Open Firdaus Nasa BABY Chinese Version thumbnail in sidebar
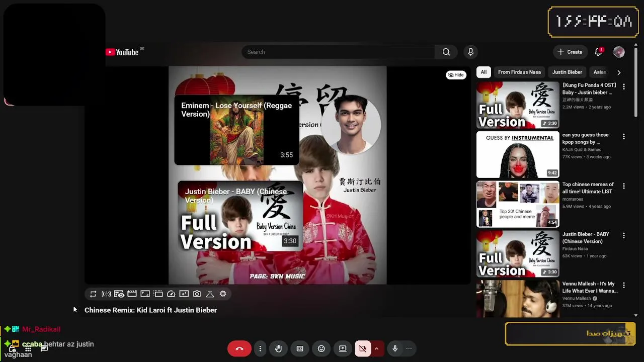Image resolution: width=644 pixels, height=362 pixels. [518, 254]
